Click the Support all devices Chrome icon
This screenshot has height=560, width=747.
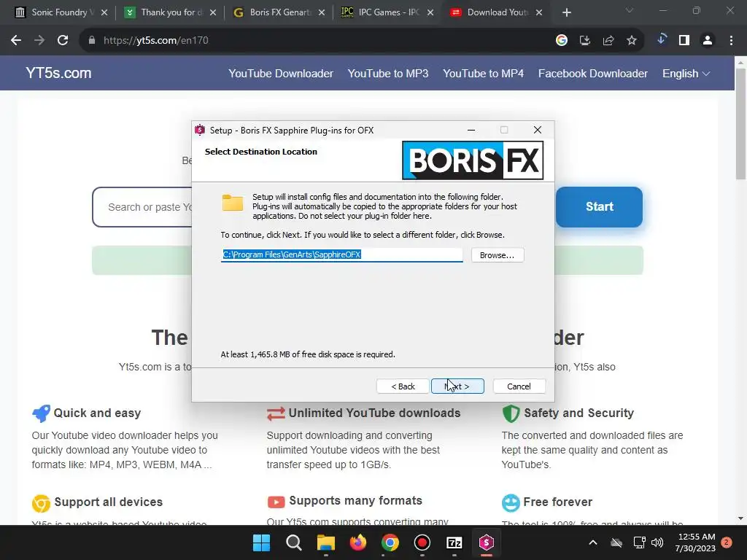41,503
